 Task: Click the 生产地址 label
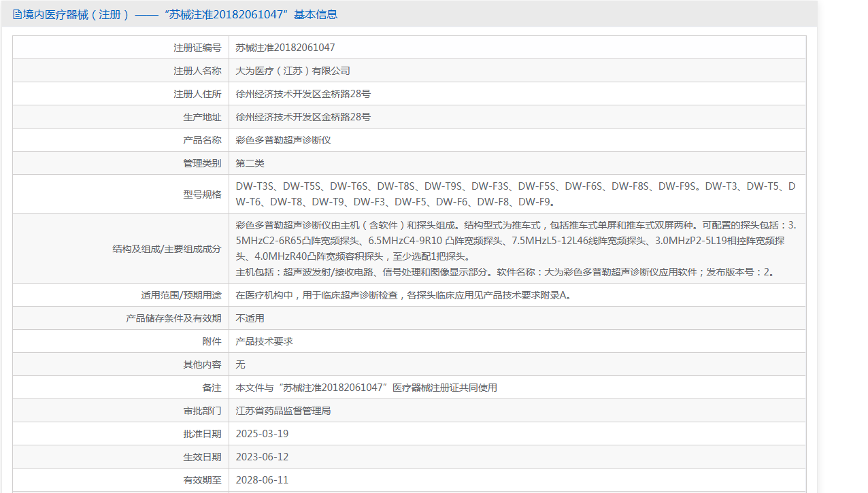tap(202, 117)
